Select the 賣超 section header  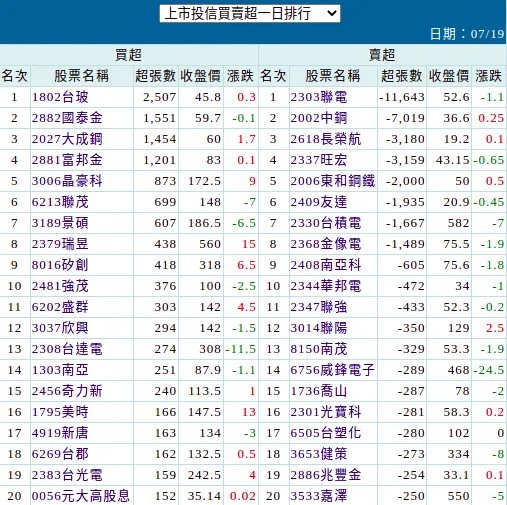coord(382,55)
